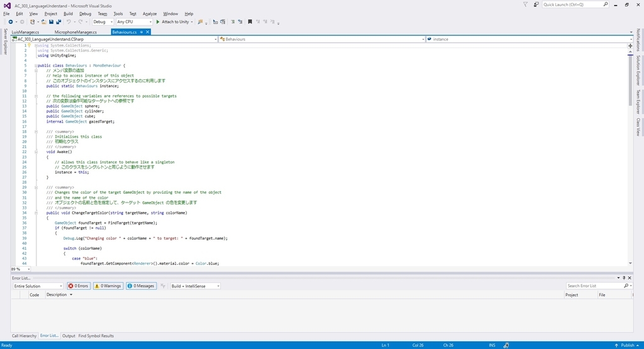The image size is (644, 349).
Task: Close the Error List panel
Action: (630, 278)
